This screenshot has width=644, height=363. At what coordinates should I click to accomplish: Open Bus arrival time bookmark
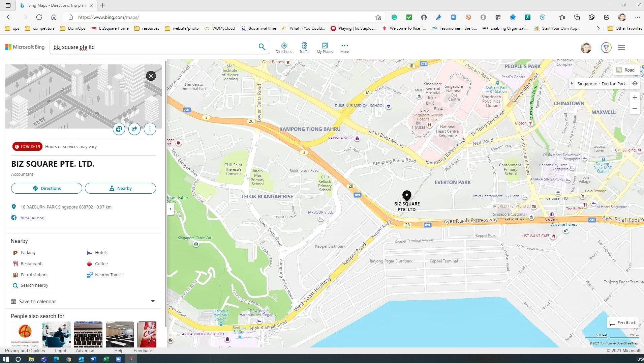click(x=258, y=28)
